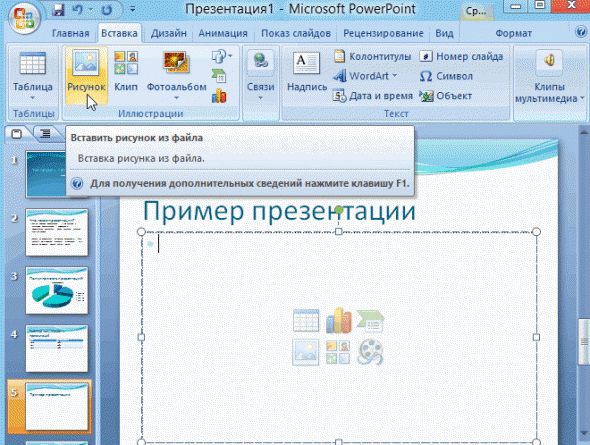This screenshot has width=590, height=445.
Task: Click the Save floppy disk icon
Action: pos(58,9)
